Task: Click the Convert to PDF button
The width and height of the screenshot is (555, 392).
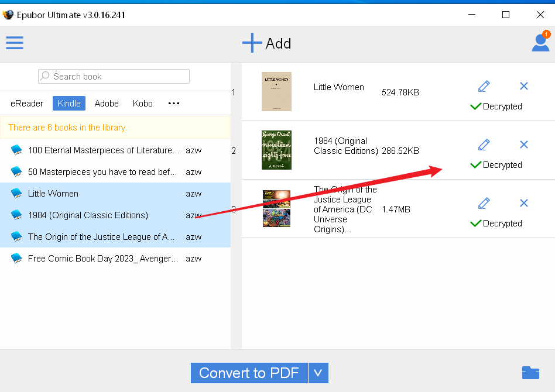Action: 249,373
